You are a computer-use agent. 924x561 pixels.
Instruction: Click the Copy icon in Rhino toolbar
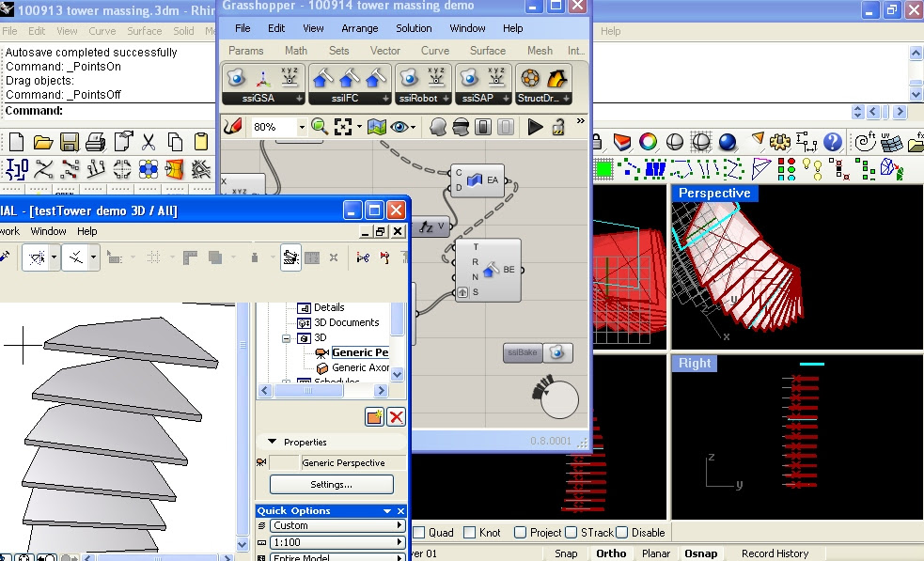pos(175,142)
